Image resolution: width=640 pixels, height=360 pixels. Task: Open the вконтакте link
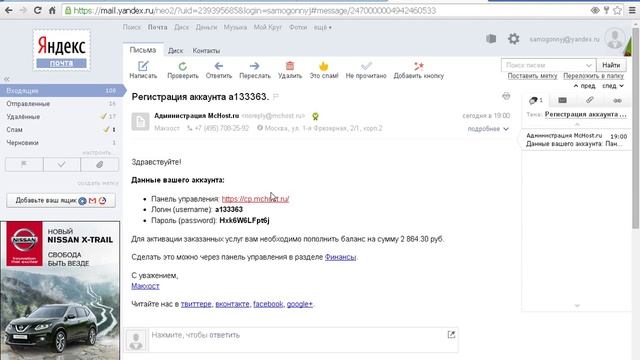tap(232, 304)
